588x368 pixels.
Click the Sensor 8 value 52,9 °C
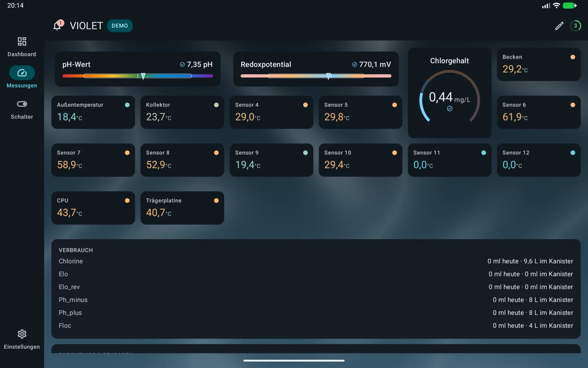(158, 165)
